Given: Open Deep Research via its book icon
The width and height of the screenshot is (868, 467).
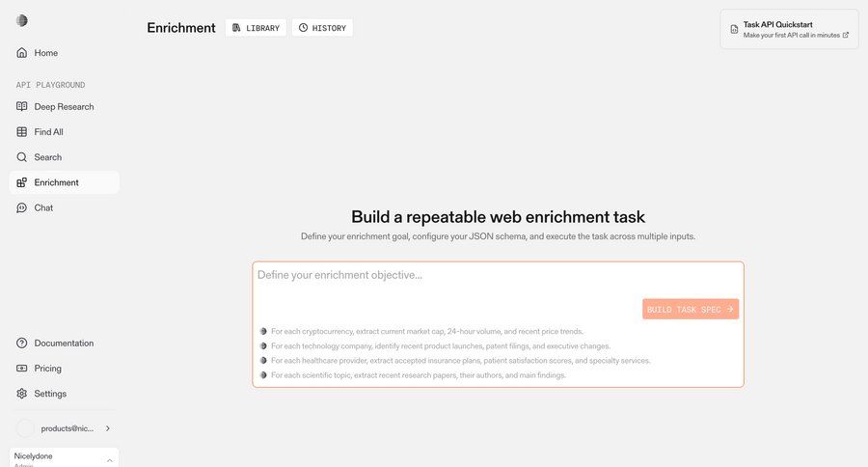Looking at the screenshot, I should pyautogui.click(x=22, y=107).
